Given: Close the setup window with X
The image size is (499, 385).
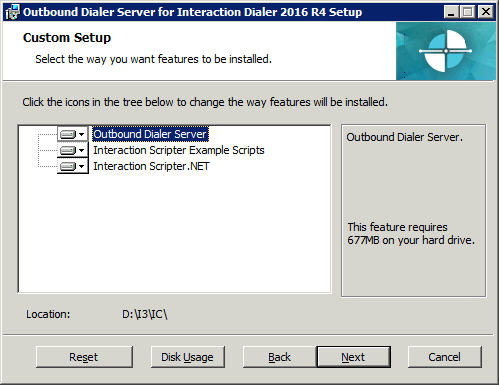Looking at the screenshot, I should tap(486, 12).
